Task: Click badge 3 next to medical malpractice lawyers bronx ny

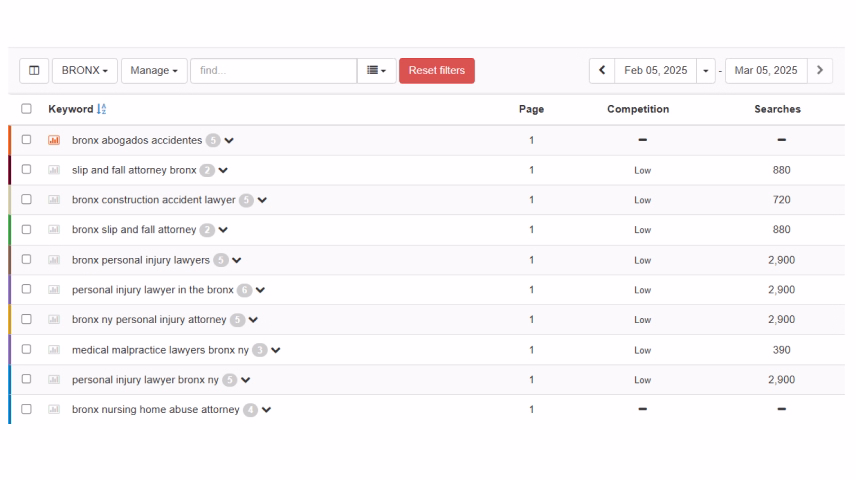Action: coord(260,350)
